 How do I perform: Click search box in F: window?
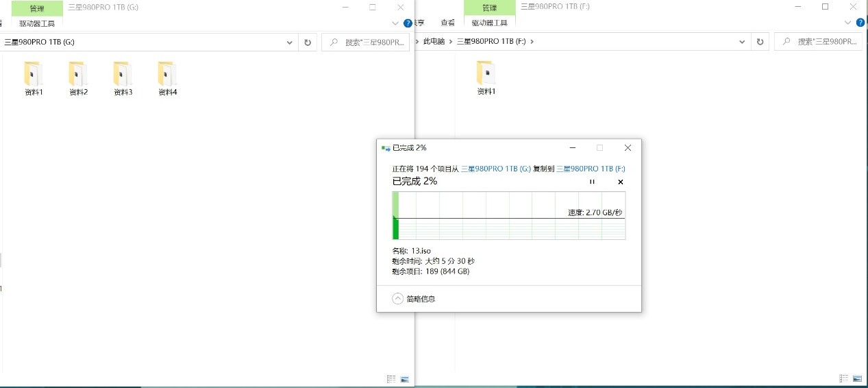(819, 42)
